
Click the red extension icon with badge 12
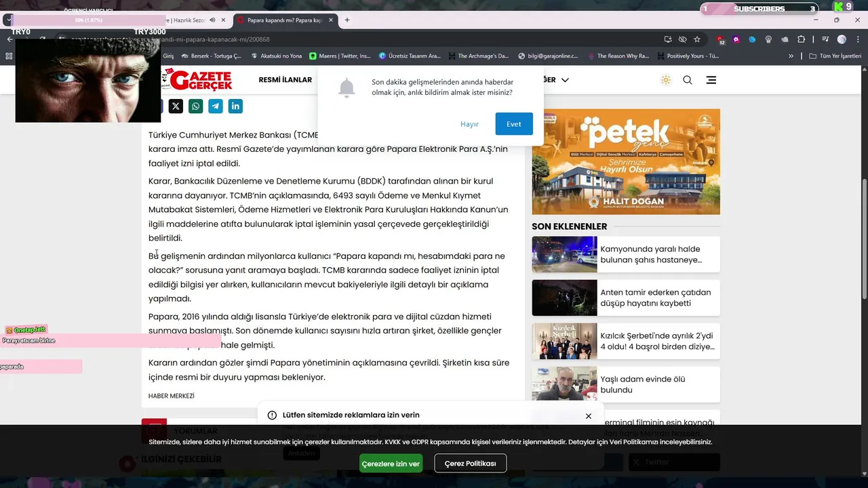click(720, 39)
